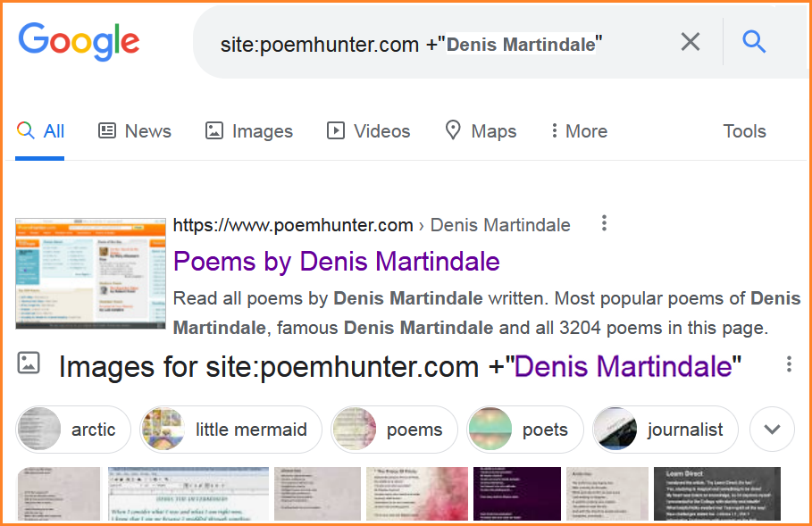
Task: Open the three-dot menu beside the PoemHunter result
Action: [604, 223]
